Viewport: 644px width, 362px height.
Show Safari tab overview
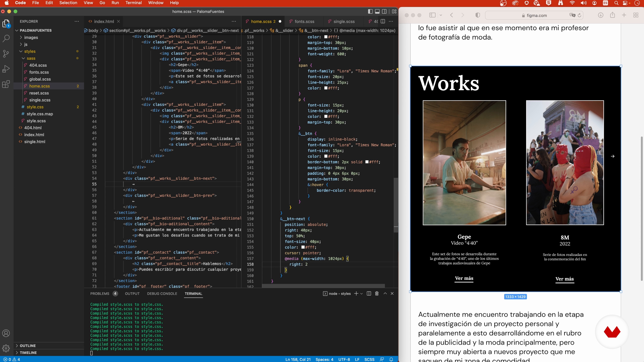point(636,15)
